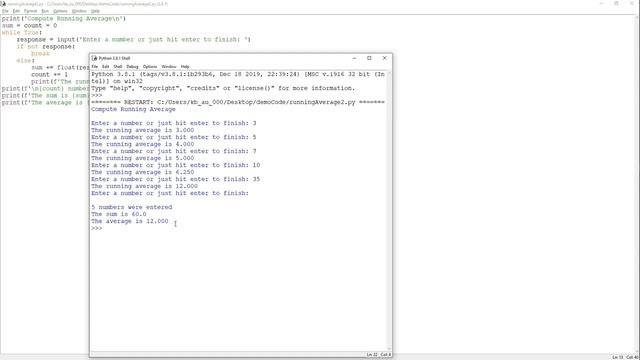640x360 pixels.
Task: Open the Edit menu in the editor window
Action: (x=16, y=11)
